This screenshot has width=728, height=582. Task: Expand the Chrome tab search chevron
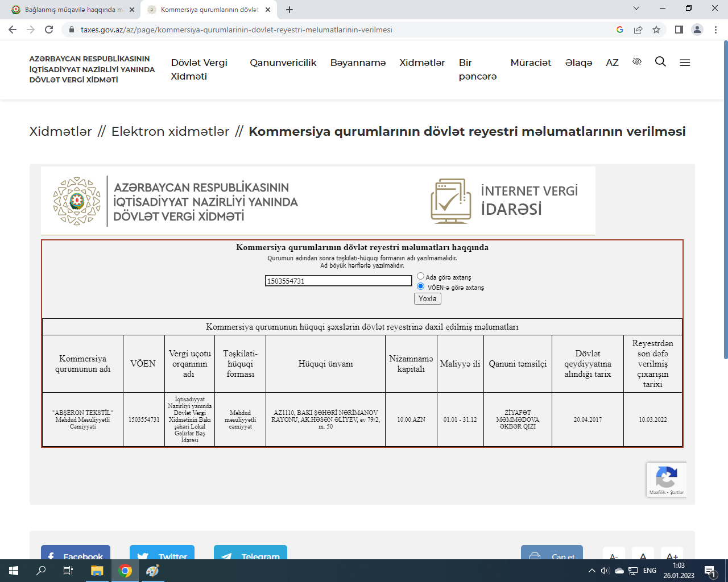[x=636, y=9]
